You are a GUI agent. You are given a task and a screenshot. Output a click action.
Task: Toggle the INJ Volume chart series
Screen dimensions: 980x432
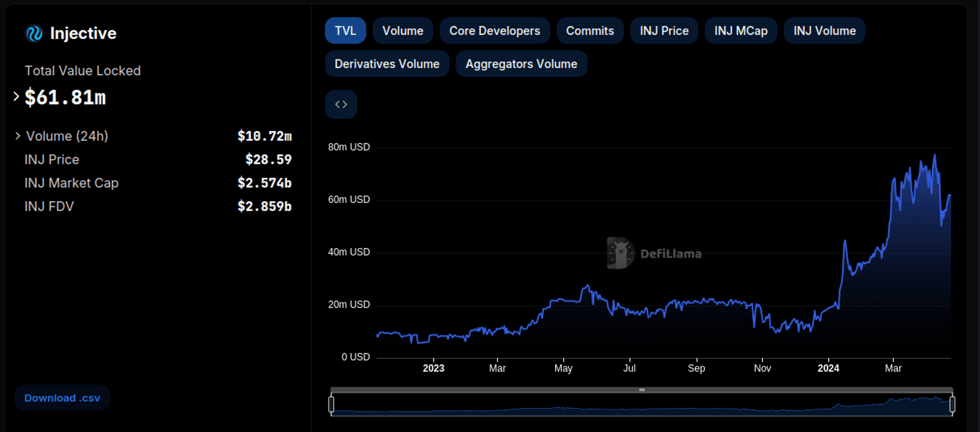point(825,31)
